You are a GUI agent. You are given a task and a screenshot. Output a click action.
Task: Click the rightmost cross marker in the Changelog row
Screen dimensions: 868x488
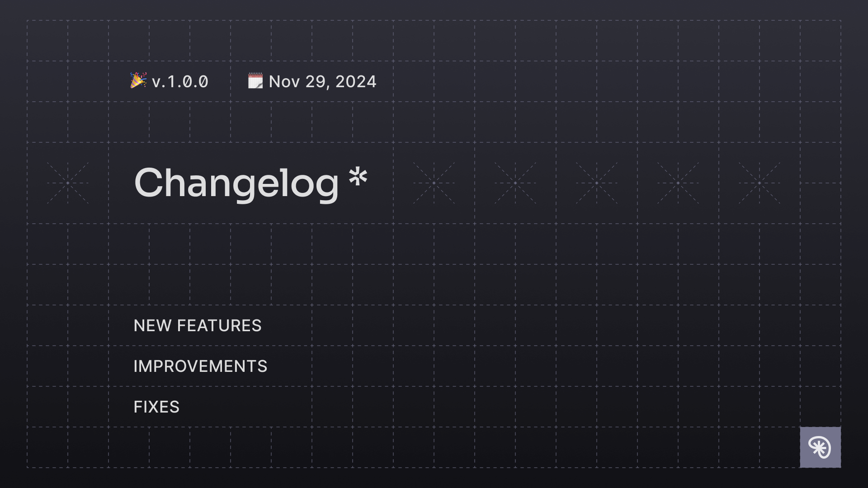(x=759, y=183)
